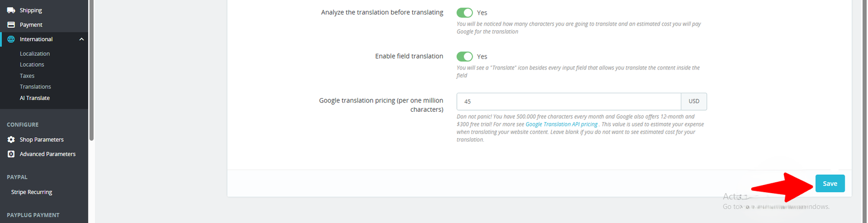The width and height of the screenshot is (868, 223).
Task: Collapse the International menu chevron
Action: 81,39
